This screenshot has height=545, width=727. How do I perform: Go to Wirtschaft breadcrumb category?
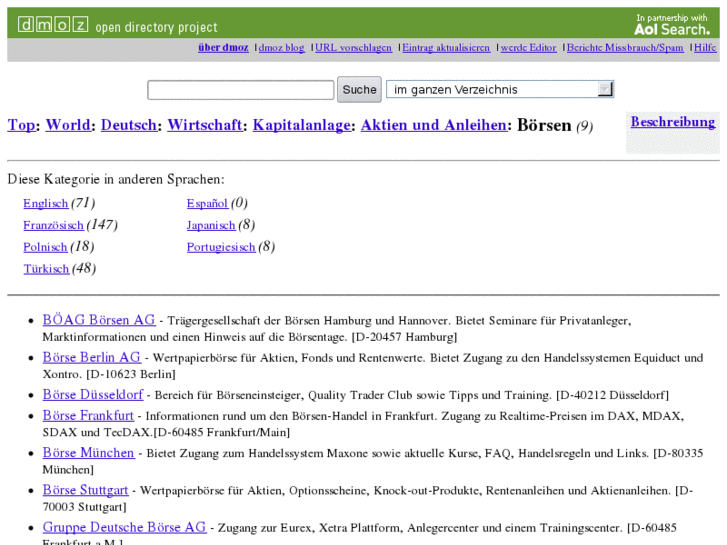(x=205, y=125)
